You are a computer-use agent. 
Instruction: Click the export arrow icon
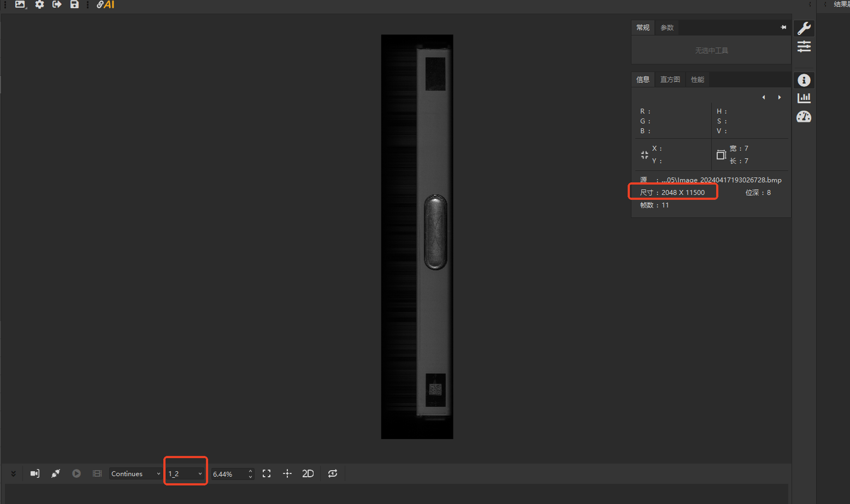[57, 4]
